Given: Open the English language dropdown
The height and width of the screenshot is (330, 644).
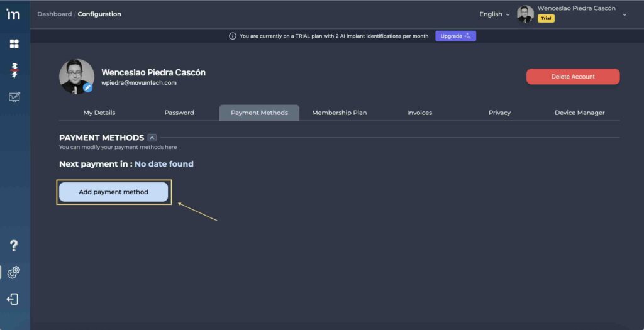Looking at the screenshot, I should (x=494, y=14).
